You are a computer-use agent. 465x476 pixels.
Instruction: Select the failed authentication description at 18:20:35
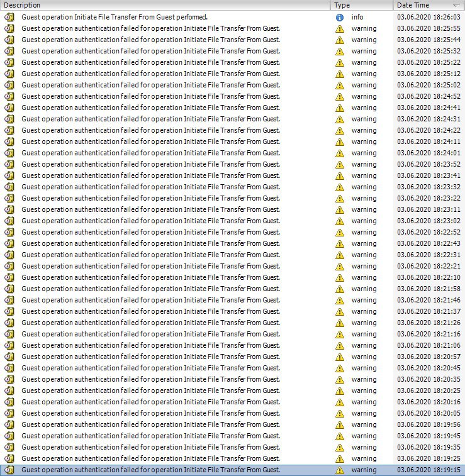click(150, 379)
